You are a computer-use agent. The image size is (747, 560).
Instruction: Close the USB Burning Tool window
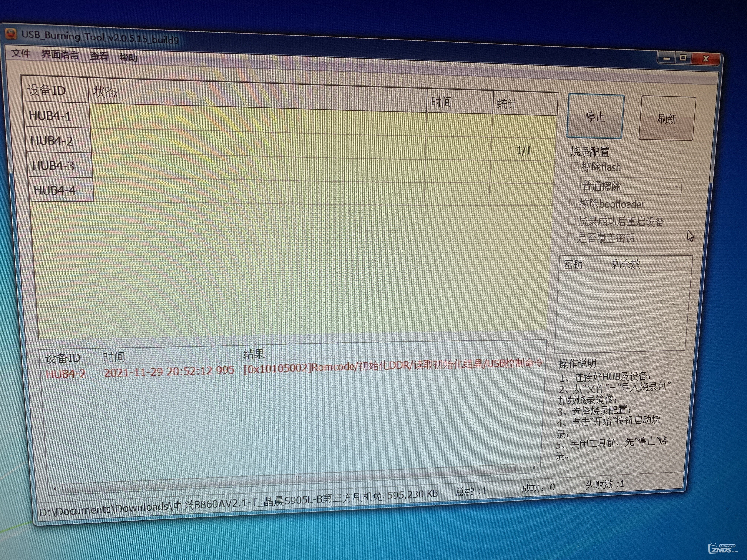coord(705,58)
